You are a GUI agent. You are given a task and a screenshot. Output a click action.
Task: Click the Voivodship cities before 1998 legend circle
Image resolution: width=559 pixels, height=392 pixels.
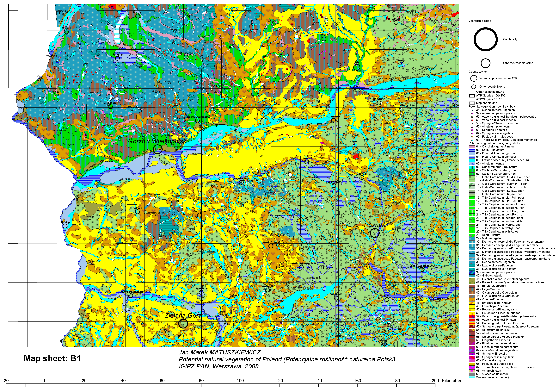(x=474, y=78)
